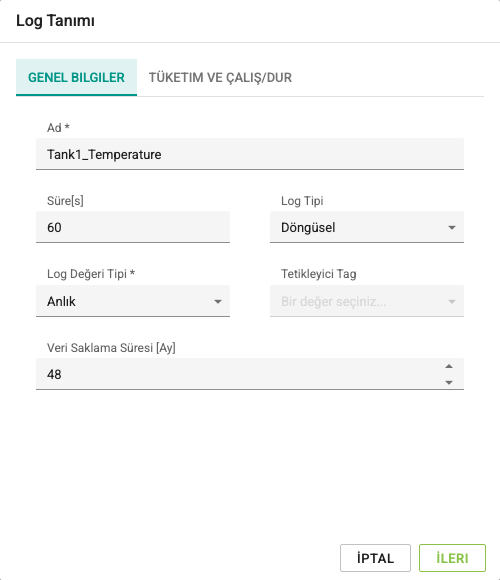Click the Süre[s] label

coord(65,201)
